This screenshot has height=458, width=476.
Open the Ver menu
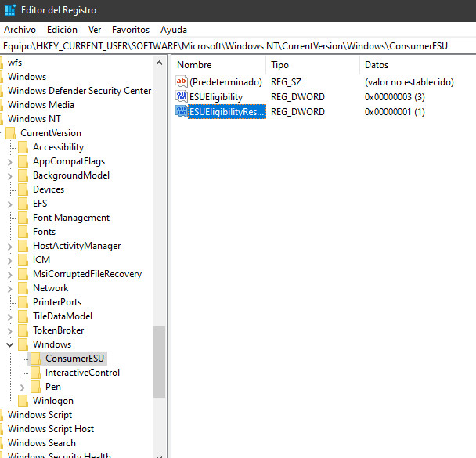pos(95,30)
